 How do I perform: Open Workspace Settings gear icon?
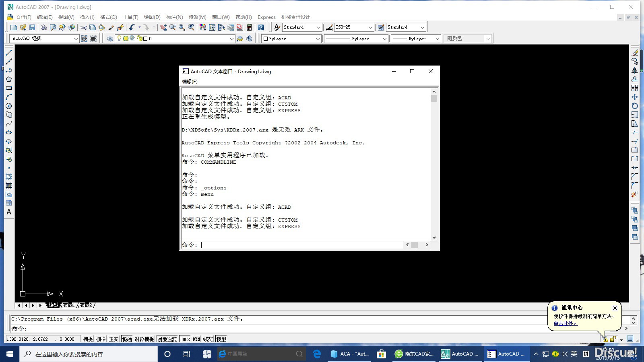[x=84, y=39]
